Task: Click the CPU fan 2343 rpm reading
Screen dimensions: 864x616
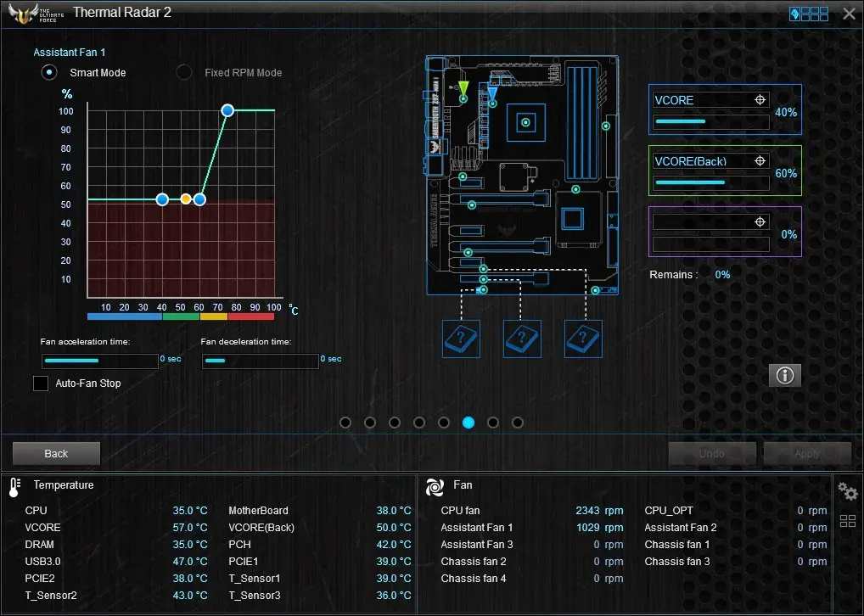Action: (599, 510)
